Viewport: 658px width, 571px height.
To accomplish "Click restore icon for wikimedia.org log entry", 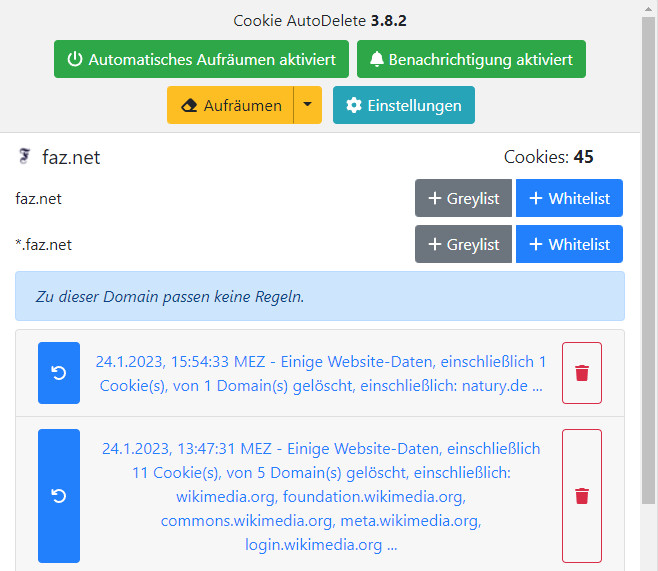I will (58, 496).
